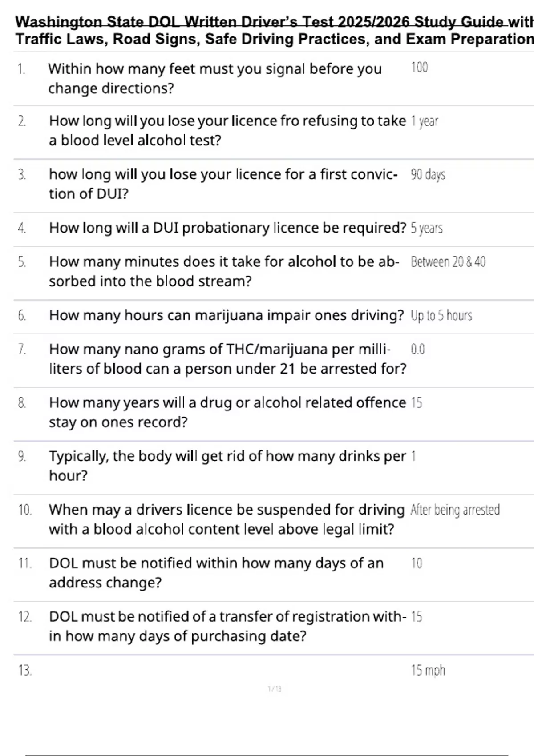Select the "1 year" answer text
Image resolution: width=534 pixels, height=756 pixels.
coord(425,121)
